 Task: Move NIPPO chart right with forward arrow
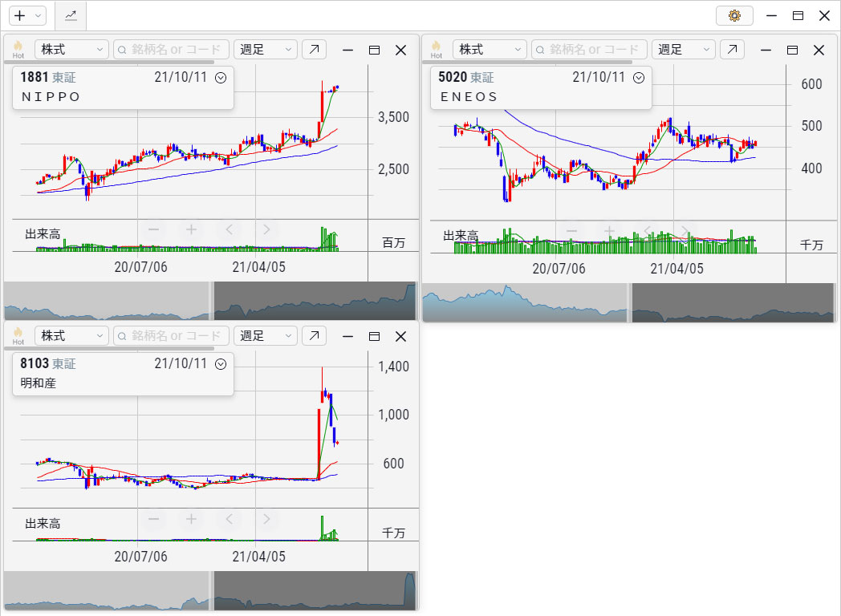pos(266,229)
